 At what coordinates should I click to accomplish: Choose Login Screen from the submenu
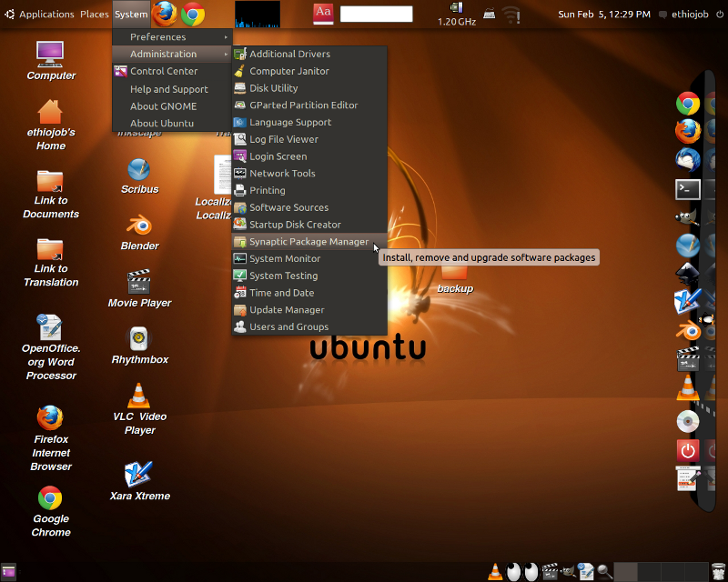(x=309, y=156)
